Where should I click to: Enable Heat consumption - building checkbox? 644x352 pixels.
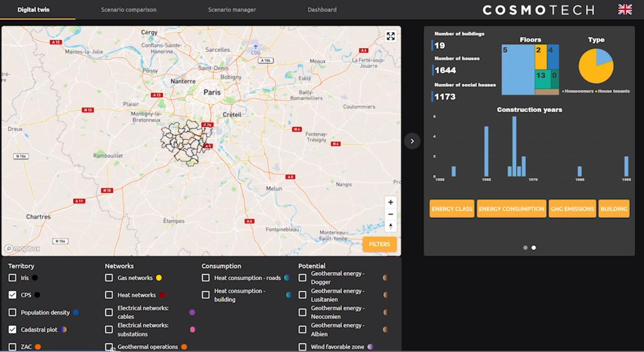(206, 295)
